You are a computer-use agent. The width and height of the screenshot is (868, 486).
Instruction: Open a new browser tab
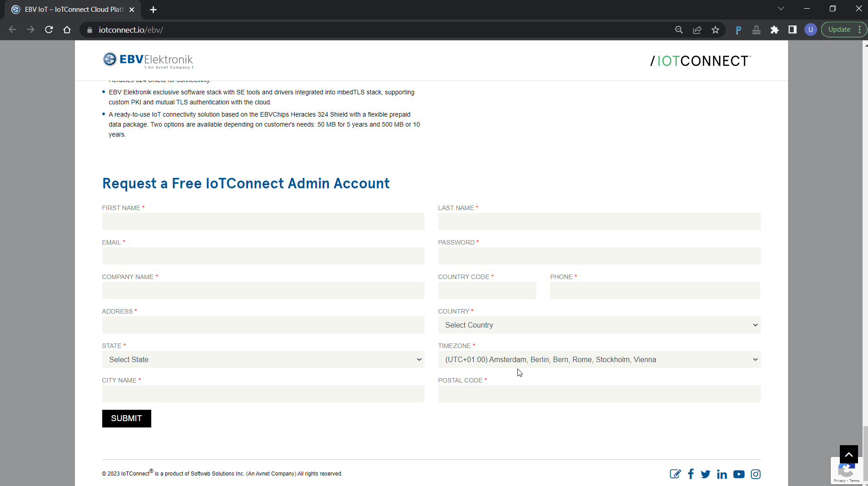pyautogui.click(x=153, y=10)
